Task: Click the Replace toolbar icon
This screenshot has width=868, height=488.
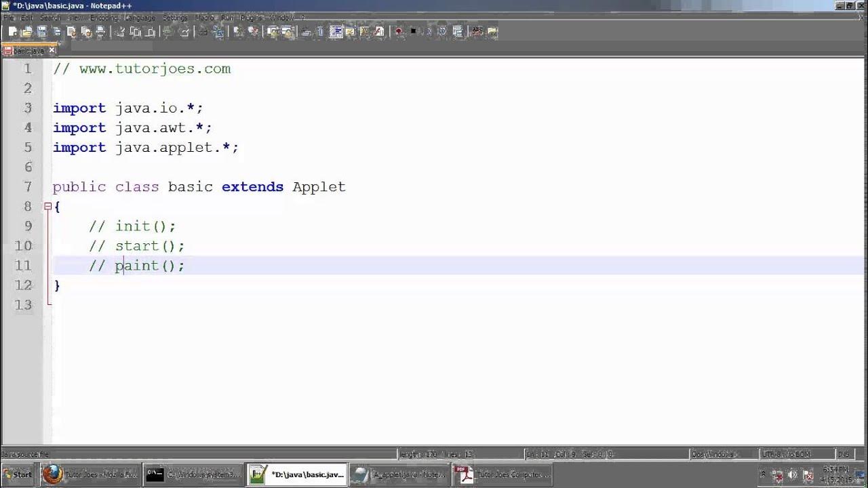Action: click(x=218, y=31)
